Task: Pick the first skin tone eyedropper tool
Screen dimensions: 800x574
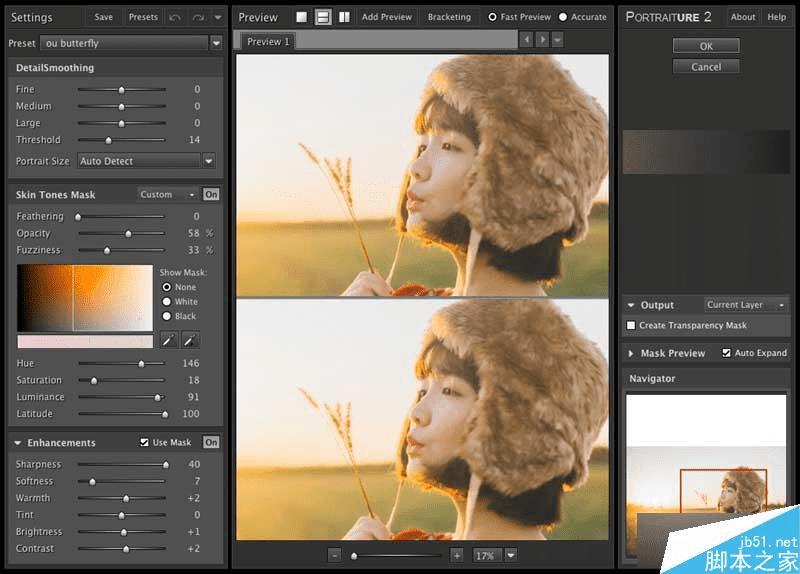Action: coord(169,341)
